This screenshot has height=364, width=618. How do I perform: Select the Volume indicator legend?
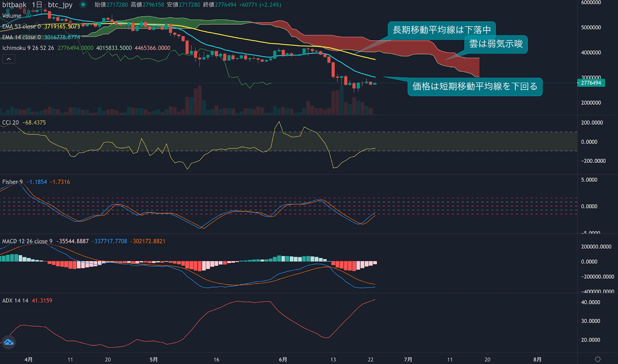12,16
